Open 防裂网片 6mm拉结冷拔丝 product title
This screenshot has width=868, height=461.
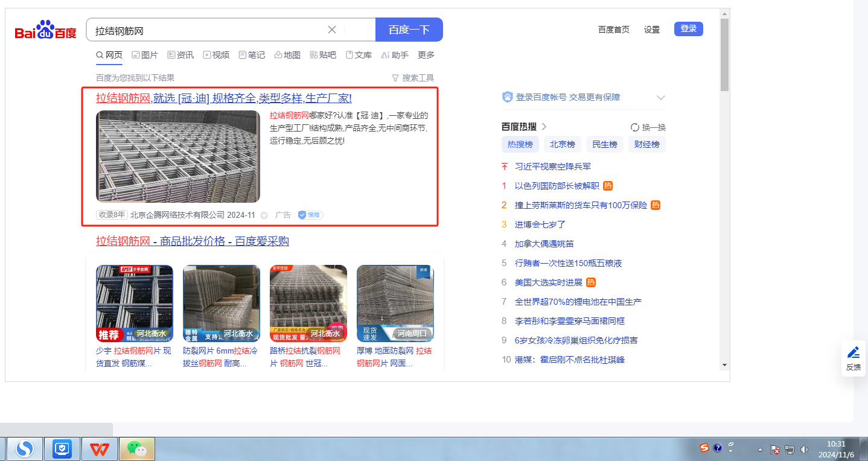[x=220, y=357]
